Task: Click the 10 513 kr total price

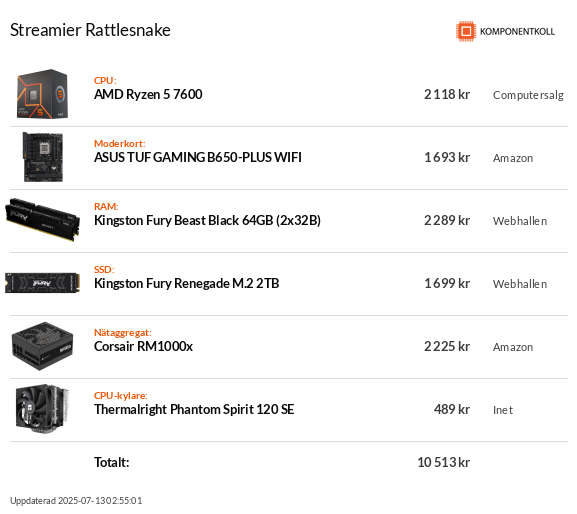Action: click(x=443, y=462)
